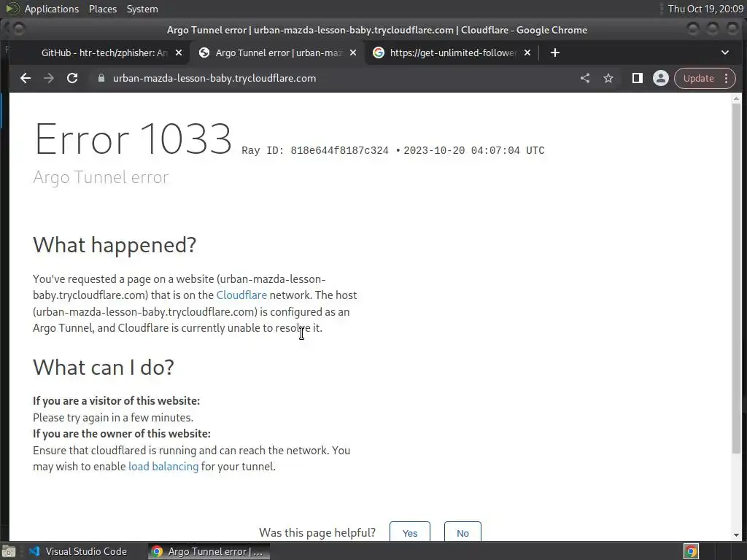Reload the Argo Tunnel error page

pyautogui.click(x=72, y=78)
